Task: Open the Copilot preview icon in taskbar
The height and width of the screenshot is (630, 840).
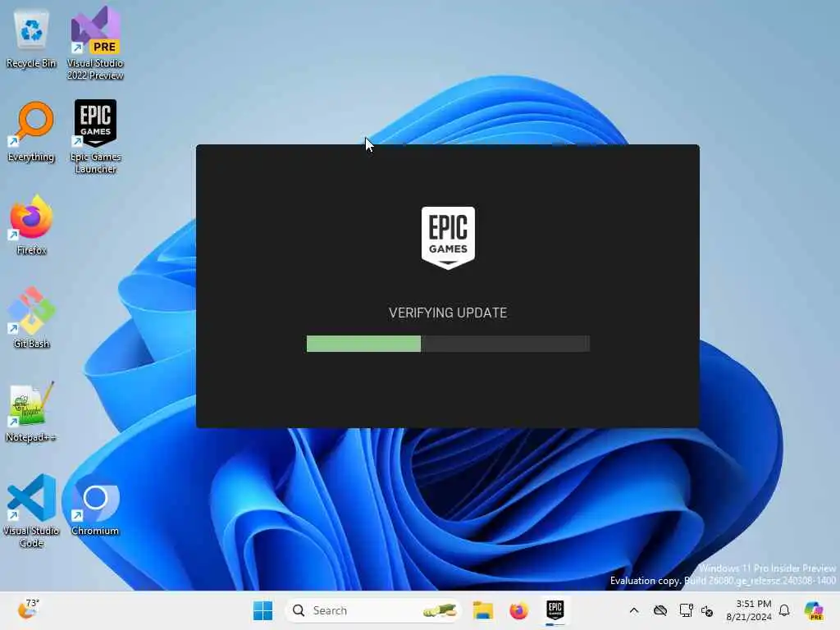Action: pos(813,610)
